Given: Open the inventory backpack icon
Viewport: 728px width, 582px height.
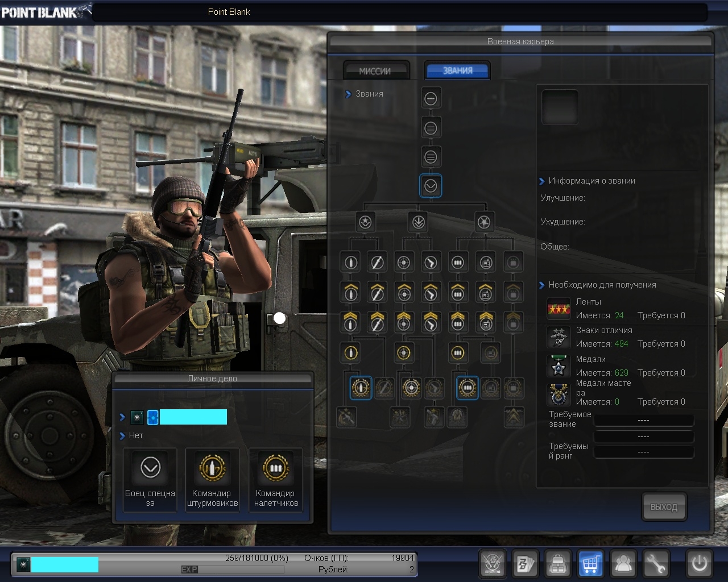Looking at the screenshot, I should tap(558, 564).
